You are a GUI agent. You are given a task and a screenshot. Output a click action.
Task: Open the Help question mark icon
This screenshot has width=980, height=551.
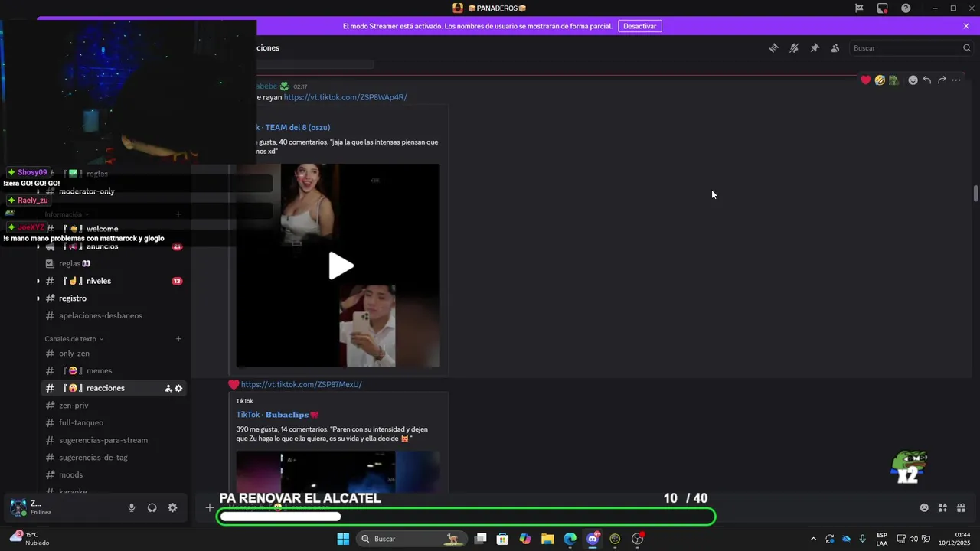click(x=906, y=8)
